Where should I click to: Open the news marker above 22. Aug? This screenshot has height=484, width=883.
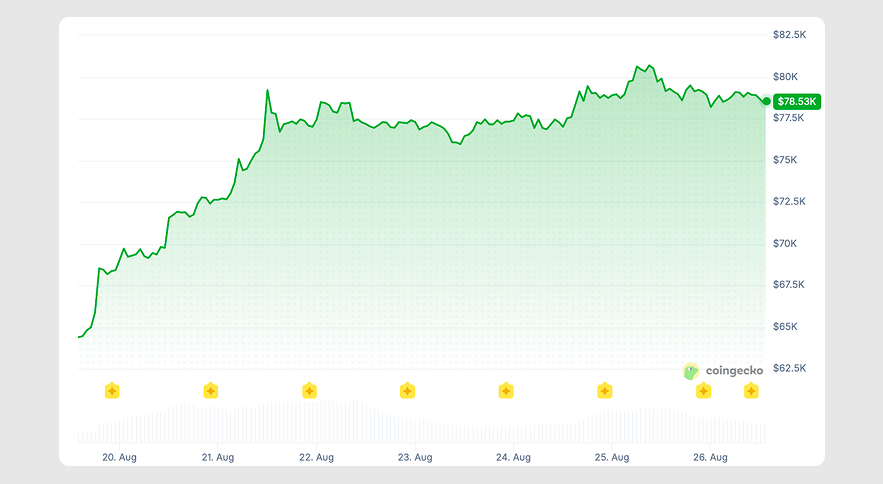pyautogui.click(x=309, y=390)
